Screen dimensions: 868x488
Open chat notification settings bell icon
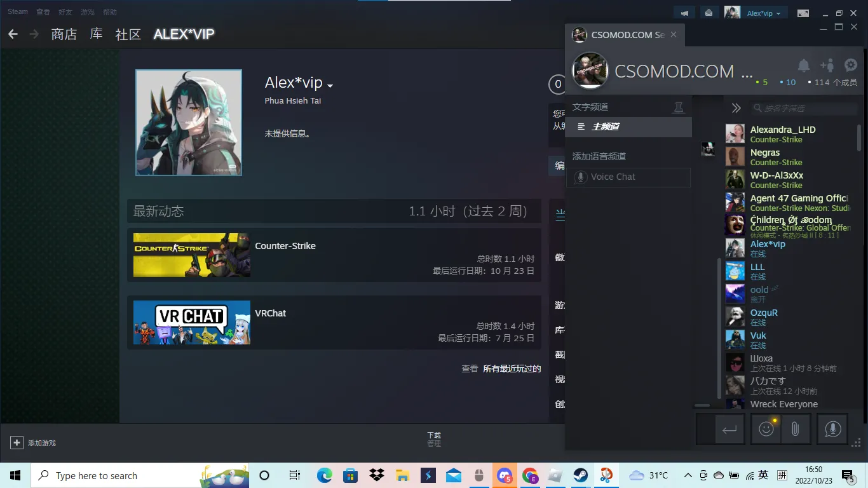804,65
